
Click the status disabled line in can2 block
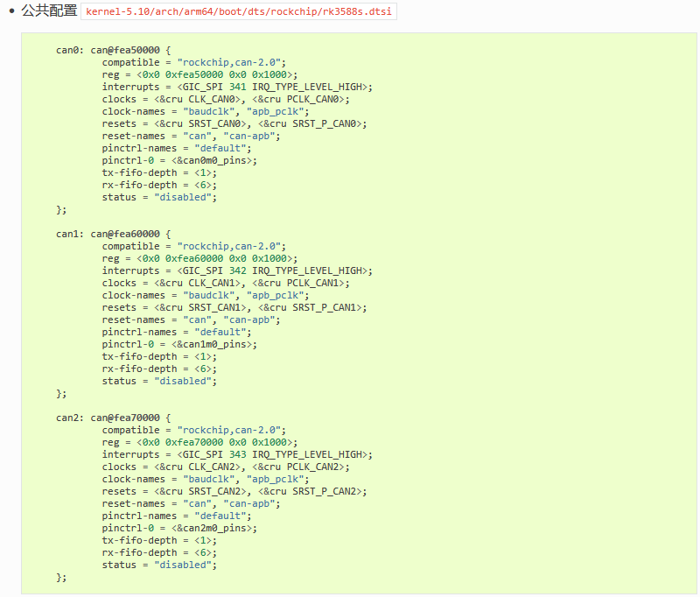click(159, 565)
